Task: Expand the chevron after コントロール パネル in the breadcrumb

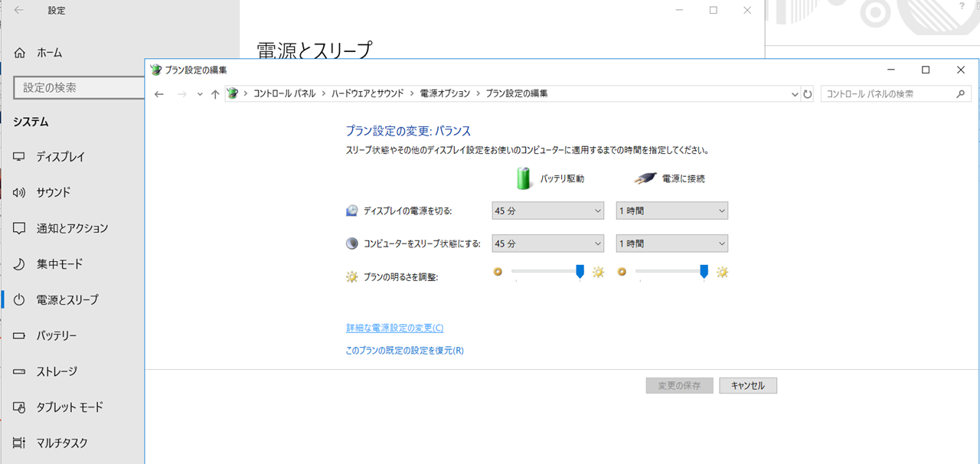Action: [x=323, y=93]
